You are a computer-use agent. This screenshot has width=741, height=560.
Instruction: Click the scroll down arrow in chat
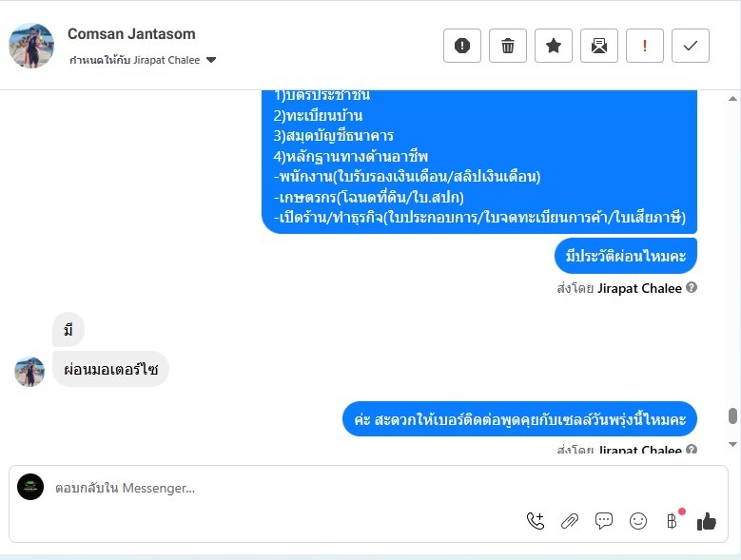(x=732, y=444)
